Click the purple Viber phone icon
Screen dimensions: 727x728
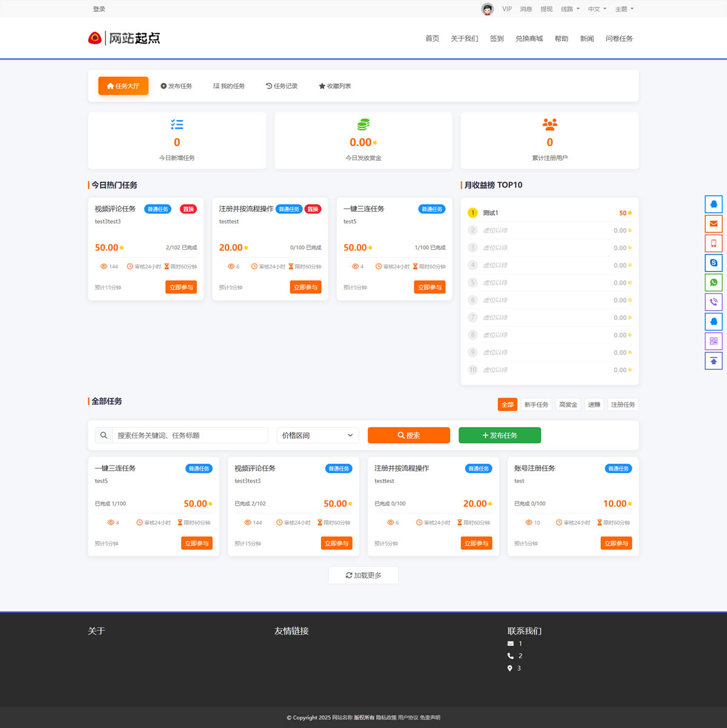(x=714, y=302)
